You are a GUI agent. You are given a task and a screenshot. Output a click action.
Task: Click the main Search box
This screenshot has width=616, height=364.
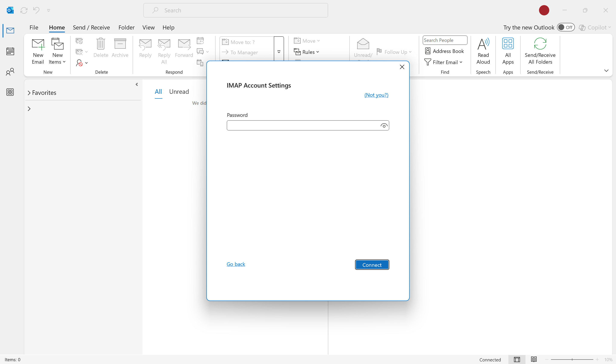[236, 10]
